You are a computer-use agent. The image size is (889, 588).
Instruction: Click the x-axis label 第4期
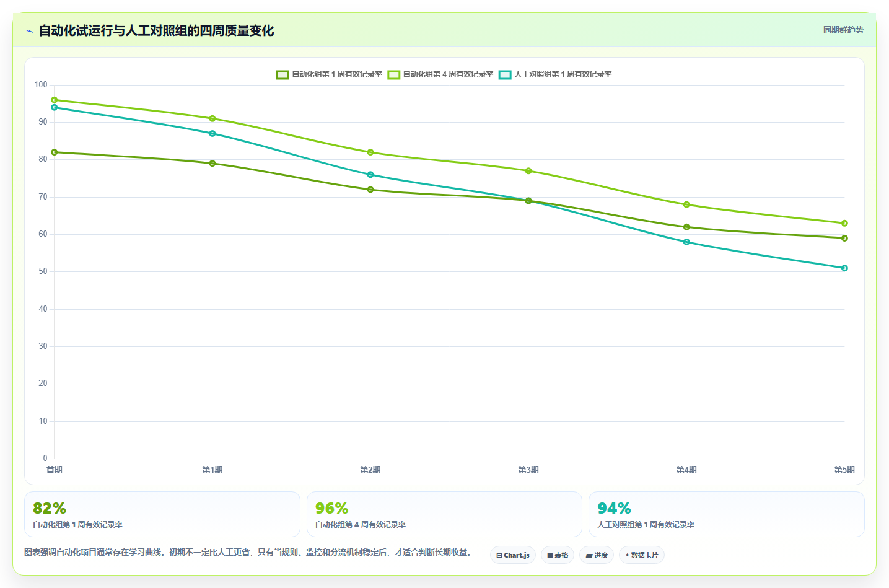(686, 470)
